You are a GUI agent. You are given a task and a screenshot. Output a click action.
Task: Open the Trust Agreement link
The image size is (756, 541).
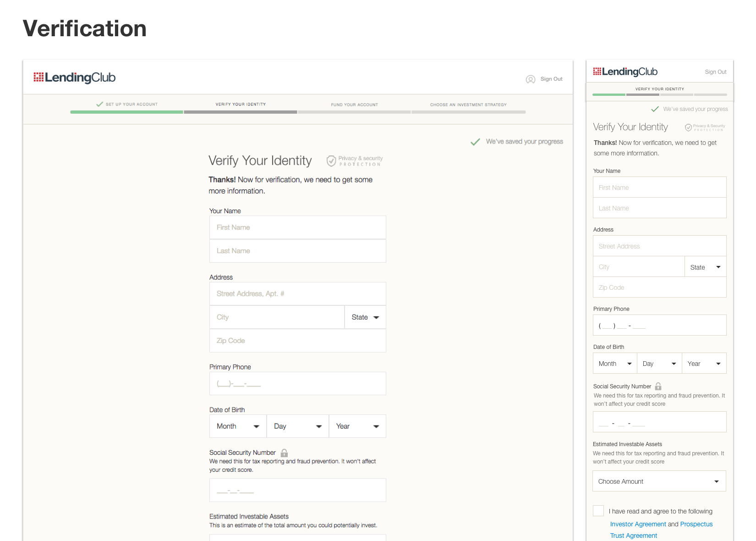tap(634, 535)
